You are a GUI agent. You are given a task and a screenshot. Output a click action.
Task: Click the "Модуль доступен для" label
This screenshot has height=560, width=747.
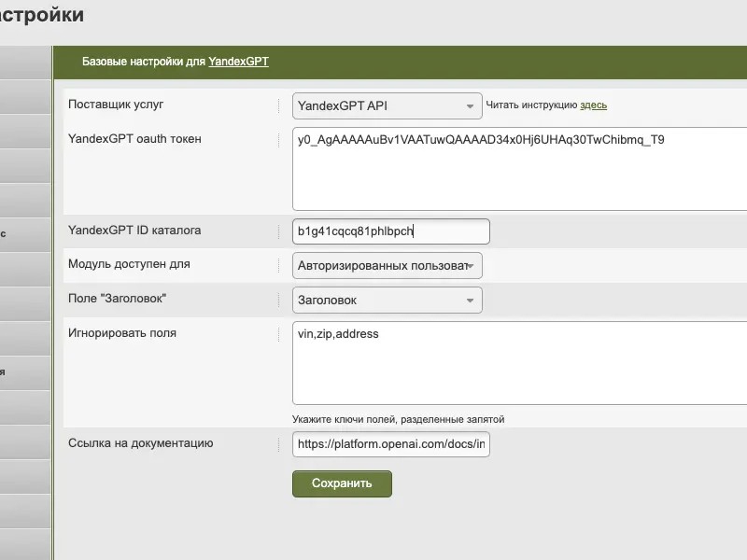129,264
